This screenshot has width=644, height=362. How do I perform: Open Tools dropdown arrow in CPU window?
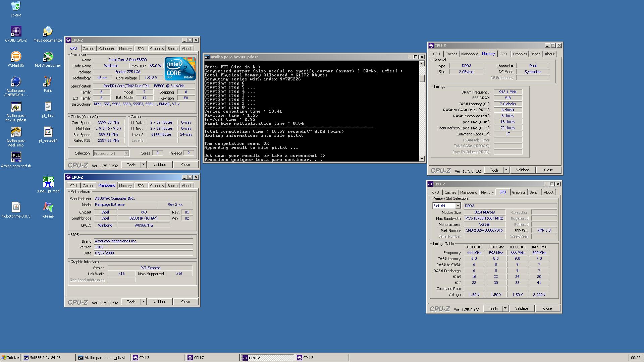coord(143,165)
